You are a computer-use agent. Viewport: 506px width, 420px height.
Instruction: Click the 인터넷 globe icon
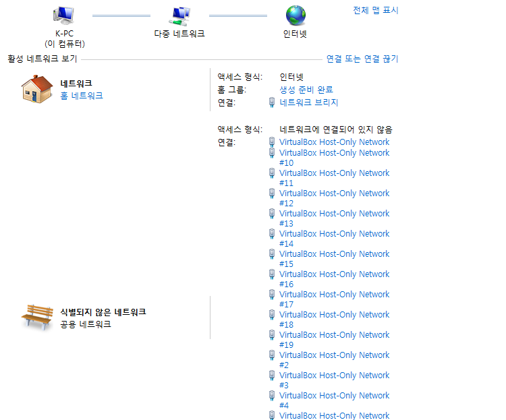tap(295, 15)
